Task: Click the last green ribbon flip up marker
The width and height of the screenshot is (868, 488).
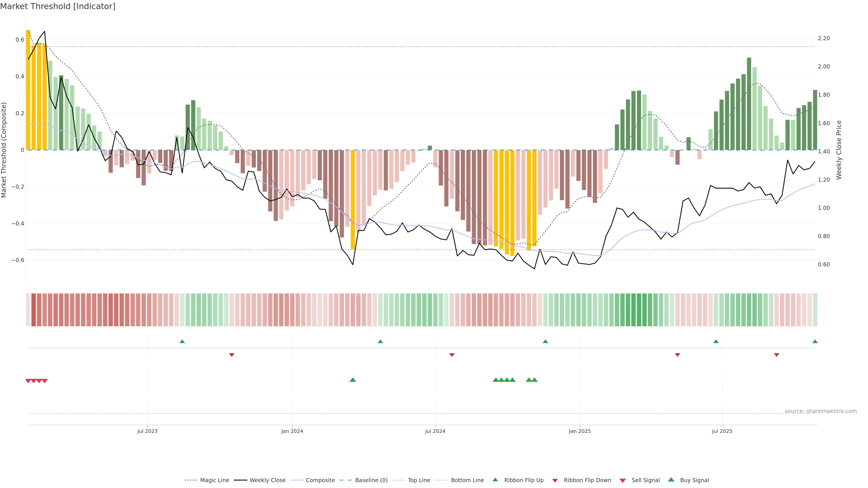Action: point(815,342)
